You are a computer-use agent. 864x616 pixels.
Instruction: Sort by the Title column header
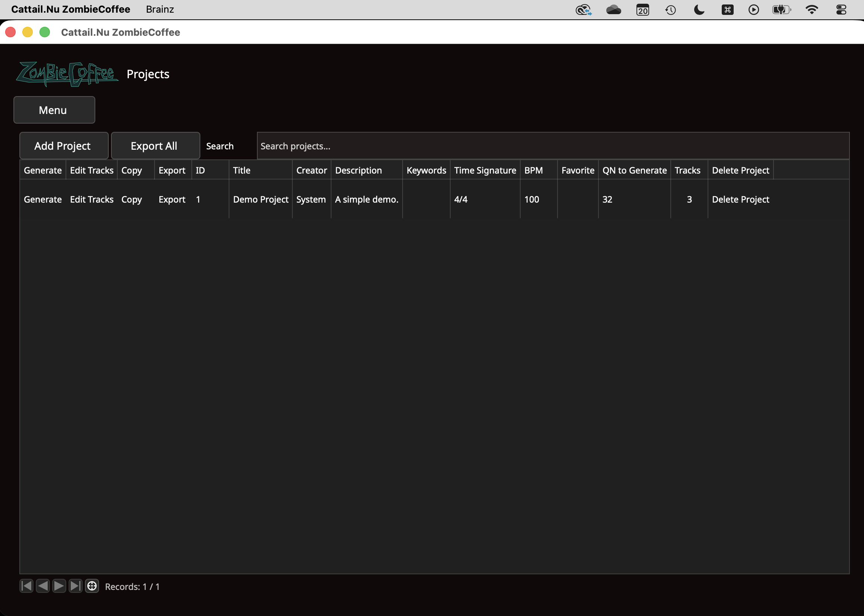[x=261, y=170]
